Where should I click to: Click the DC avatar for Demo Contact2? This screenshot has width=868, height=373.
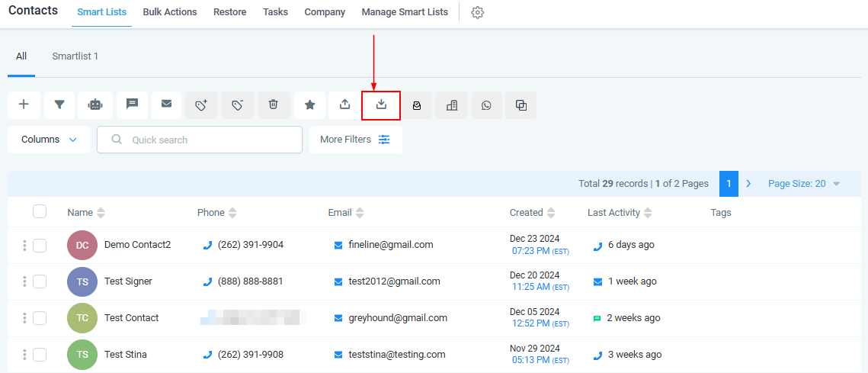coord(82,246)
